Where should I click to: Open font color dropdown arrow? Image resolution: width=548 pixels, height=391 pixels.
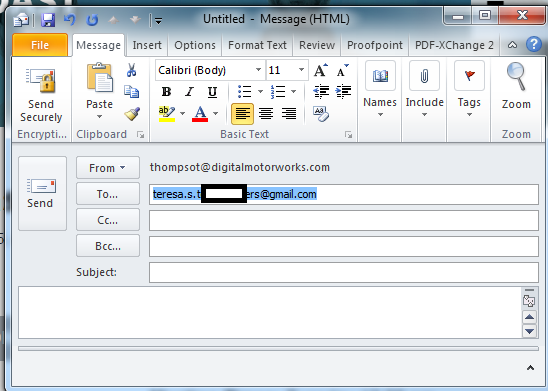215,114
